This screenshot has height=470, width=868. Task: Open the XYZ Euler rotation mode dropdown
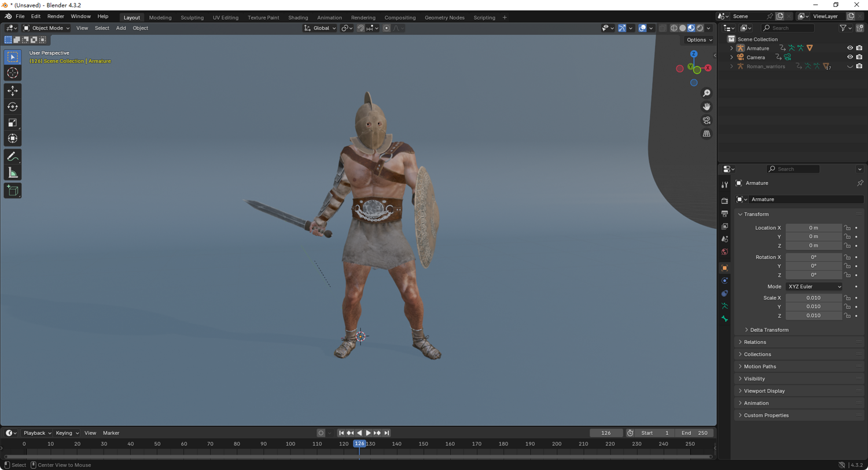coord(814,287)
